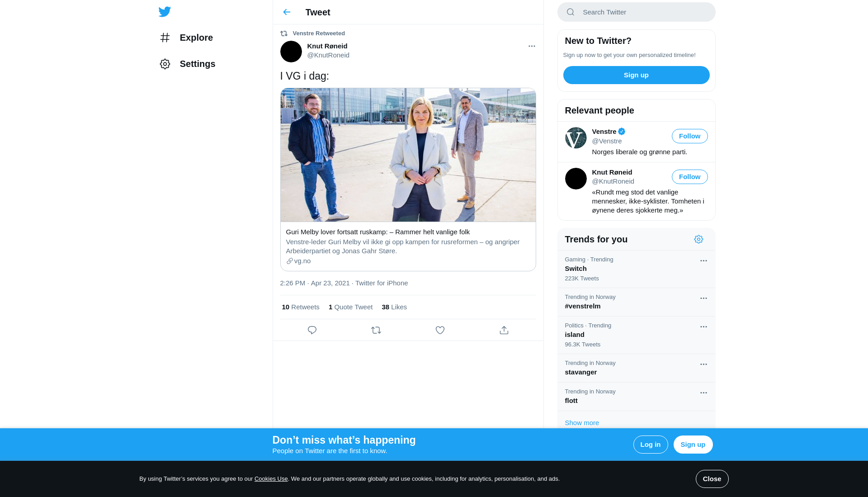Click article description about Guri Melby
Viewport: 868px width, 497px height.
[x=403, y=246]
